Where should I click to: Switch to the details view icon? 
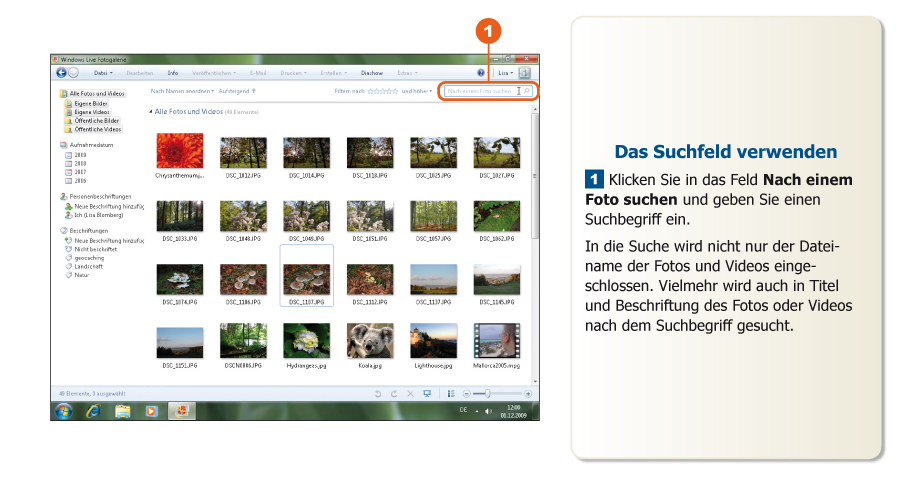[x=451, y=394]
